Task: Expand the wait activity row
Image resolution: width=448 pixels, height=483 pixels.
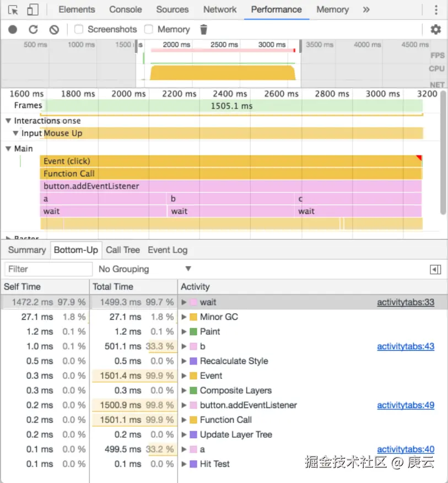Action: (184, 302)
